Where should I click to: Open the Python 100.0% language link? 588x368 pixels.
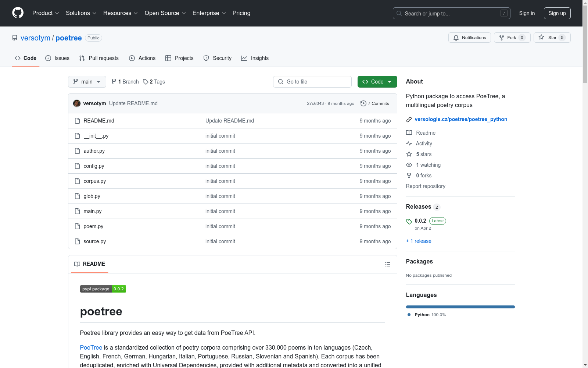pos(430,315)
